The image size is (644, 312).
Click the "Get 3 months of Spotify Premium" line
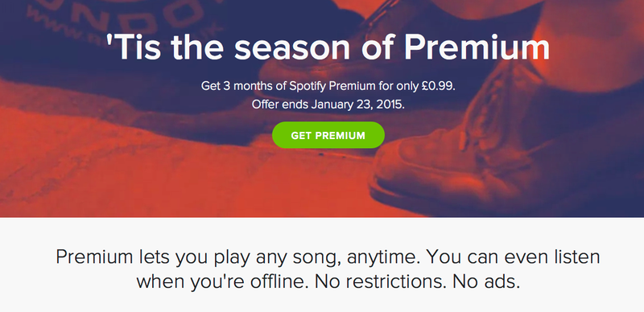click(x=328, y=86)
